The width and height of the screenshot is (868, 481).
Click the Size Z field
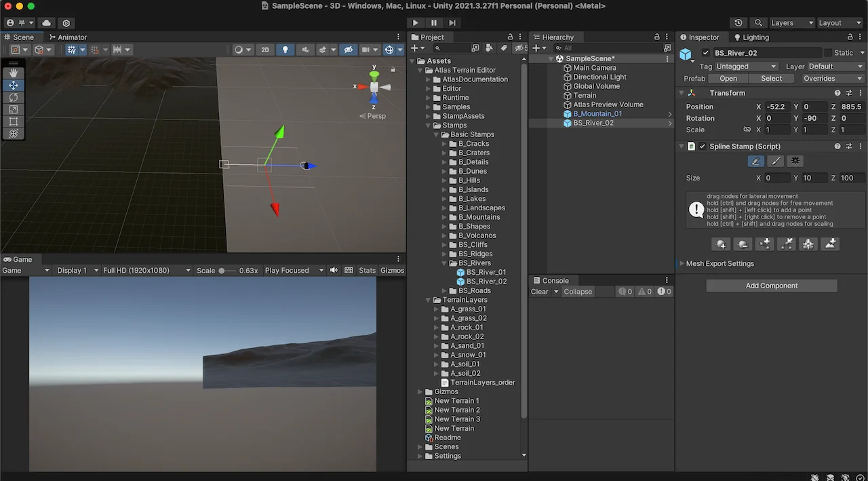coord(852,178)
